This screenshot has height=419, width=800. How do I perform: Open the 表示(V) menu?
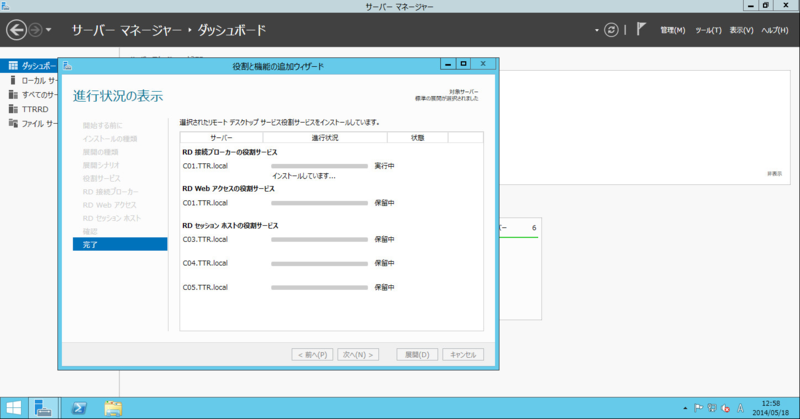tap(741, 31)
